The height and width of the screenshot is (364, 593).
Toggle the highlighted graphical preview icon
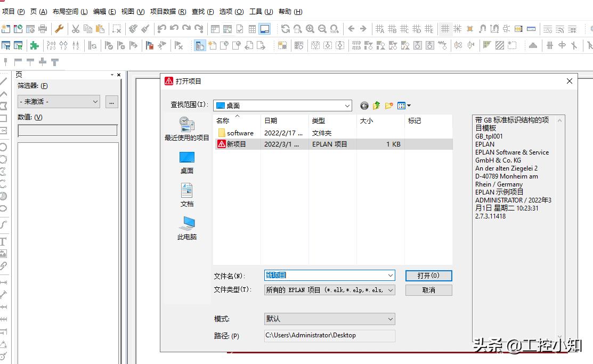click(265, 29)
